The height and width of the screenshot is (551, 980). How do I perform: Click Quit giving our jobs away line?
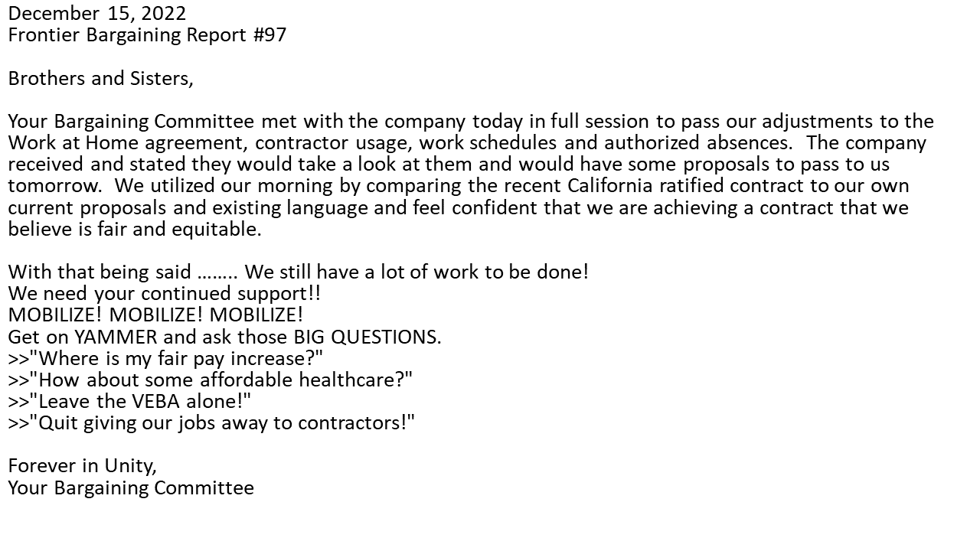(x=212, y=422)
